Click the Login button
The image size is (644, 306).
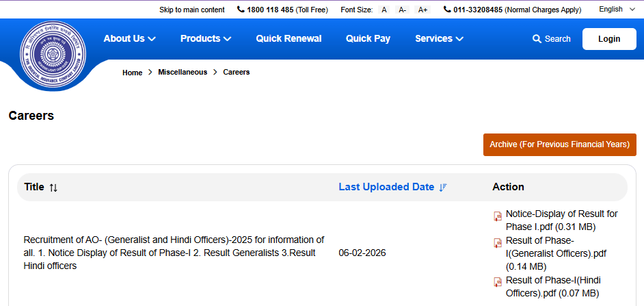(x=609, y=39)
